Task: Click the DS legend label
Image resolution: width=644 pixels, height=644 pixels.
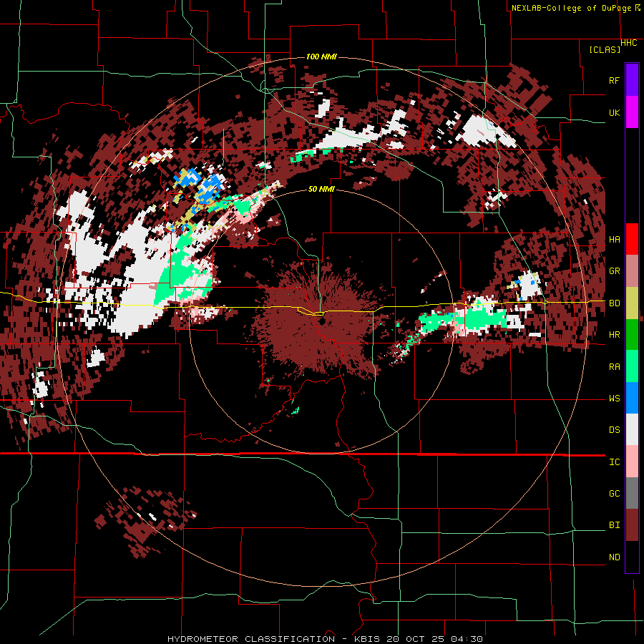Action: point(615,429)
